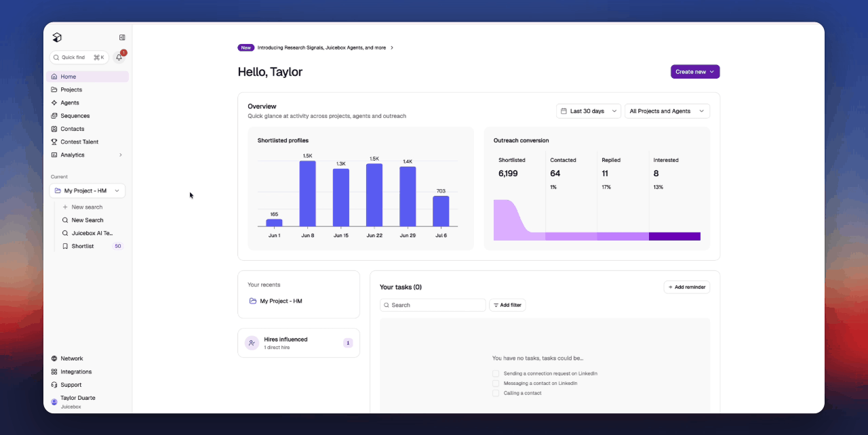
Task: Open All Projects and Agents dropdown
Action: pyautogui.click(x=667, y=111)
